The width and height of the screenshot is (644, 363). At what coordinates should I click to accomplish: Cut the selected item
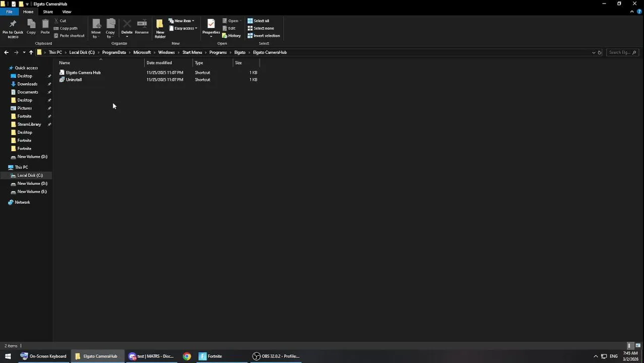[60, 21]
